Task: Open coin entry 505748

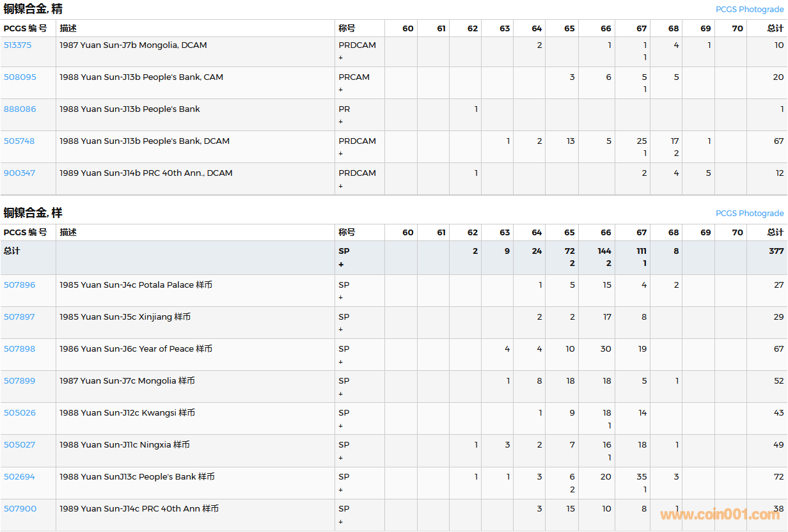Action: [x=19, y=141]
